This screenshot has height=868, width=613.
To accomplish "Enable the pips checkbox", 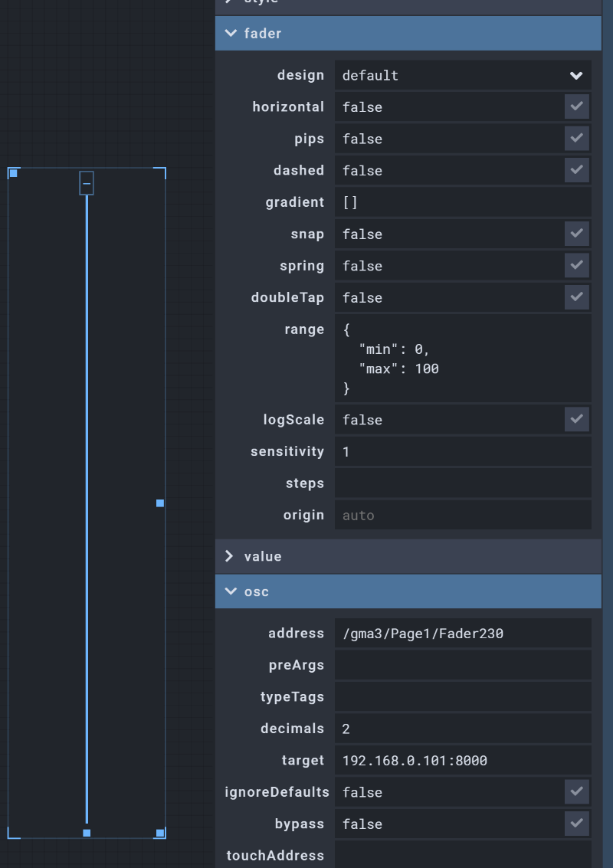I will tap(576, 139).
